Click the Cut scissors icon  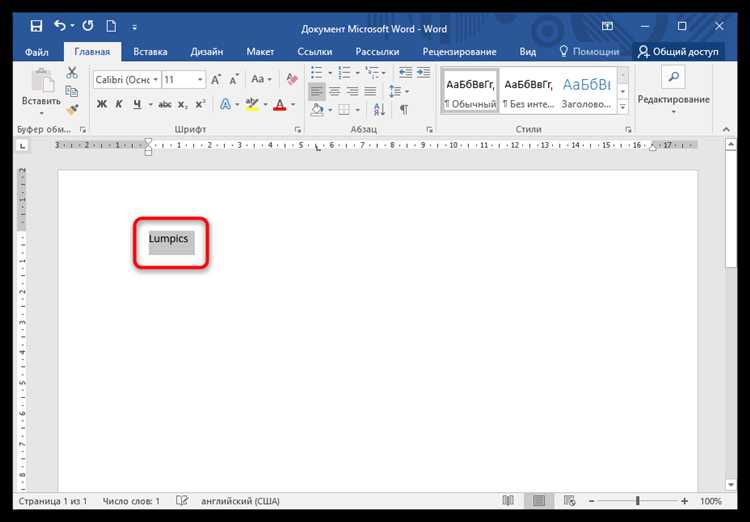click(72, 73)
